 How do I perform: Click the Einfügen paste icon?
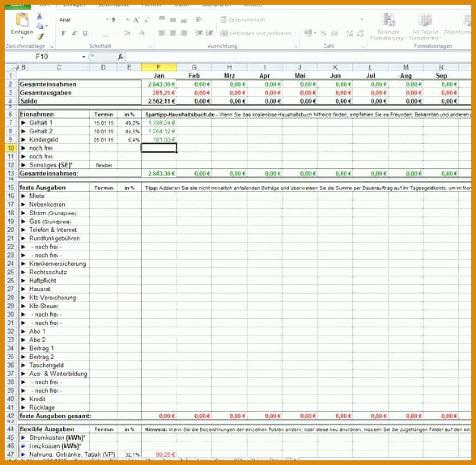tap(22, 20)
